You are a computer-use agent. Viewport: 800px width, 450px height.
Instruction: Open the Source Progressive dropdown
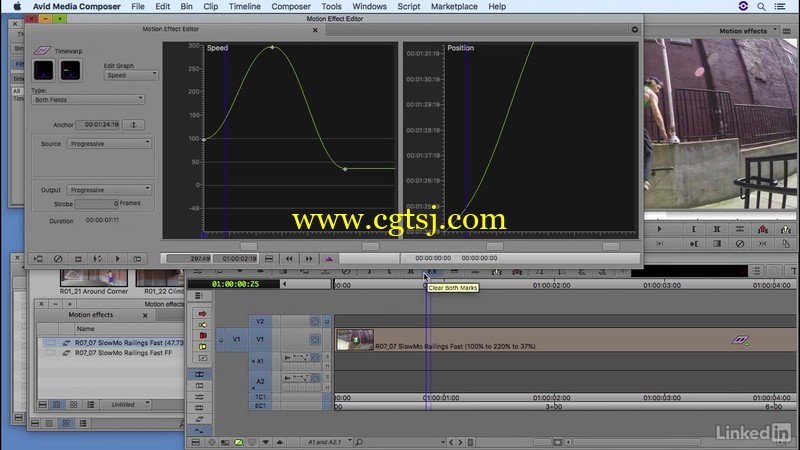pos(109,144)
